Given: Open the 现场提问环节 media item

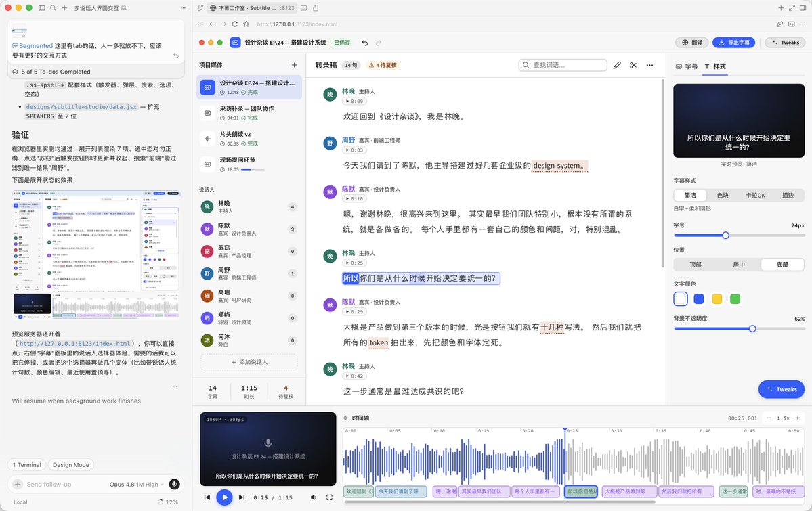Looking at the screenshot, I should click(x=249, y=164).
